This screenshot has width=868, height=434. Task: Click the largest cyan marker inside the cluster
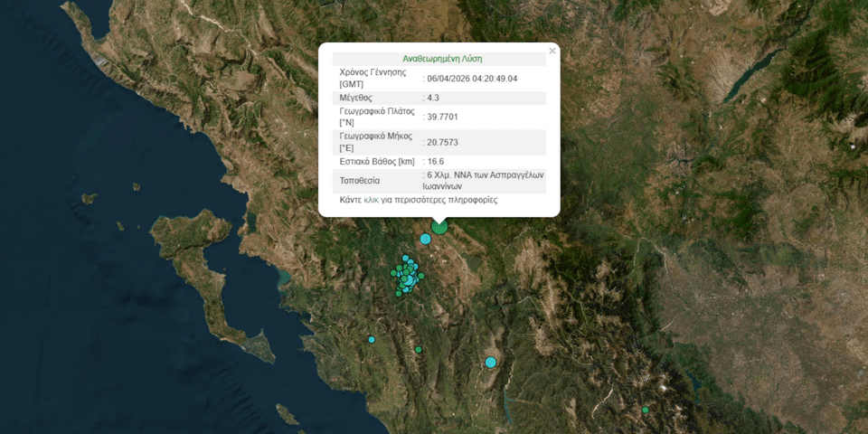click(408, 281)
